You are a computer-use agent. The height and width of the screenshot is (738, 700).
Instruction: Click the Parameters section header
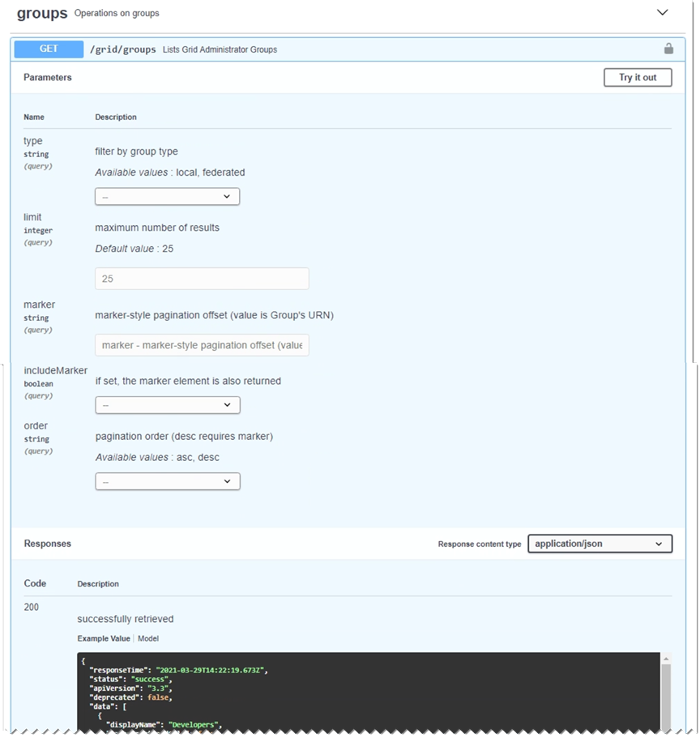(48, 78)
